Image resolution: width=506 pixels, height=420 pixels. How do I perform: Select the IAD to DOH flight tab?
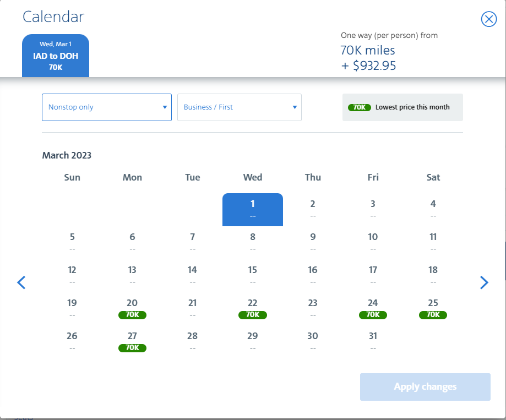(56, 56)
